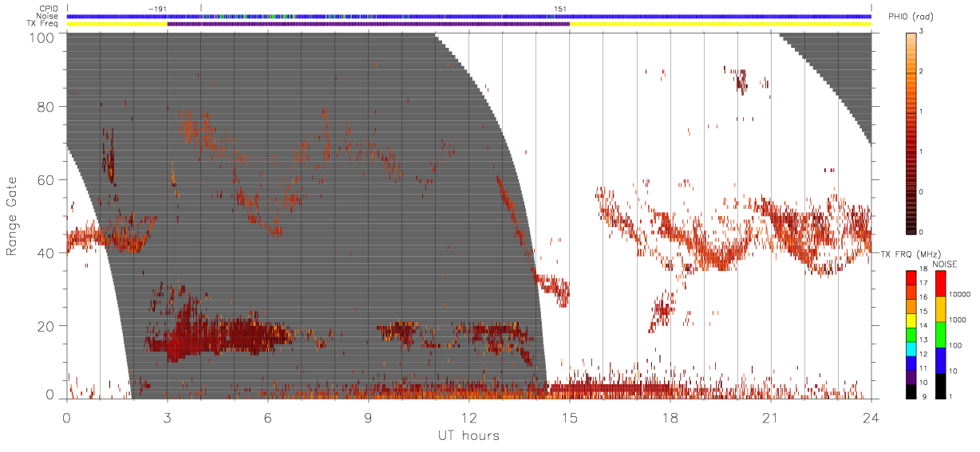
Task: Pick the cyan 12–13 MHz TX FRQ swatch
Action: point(911,348)
